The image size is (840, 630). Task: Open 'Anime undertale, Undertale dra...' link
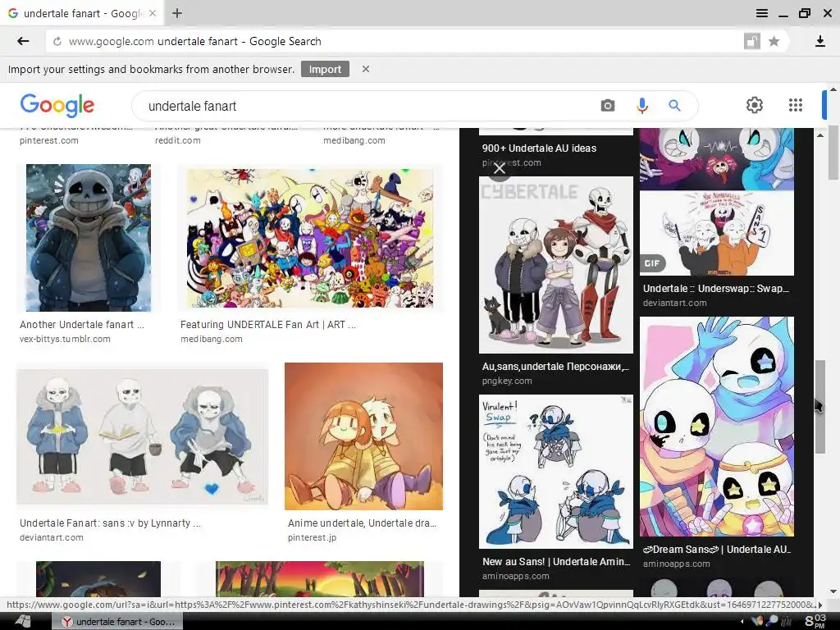click(362, 523)
